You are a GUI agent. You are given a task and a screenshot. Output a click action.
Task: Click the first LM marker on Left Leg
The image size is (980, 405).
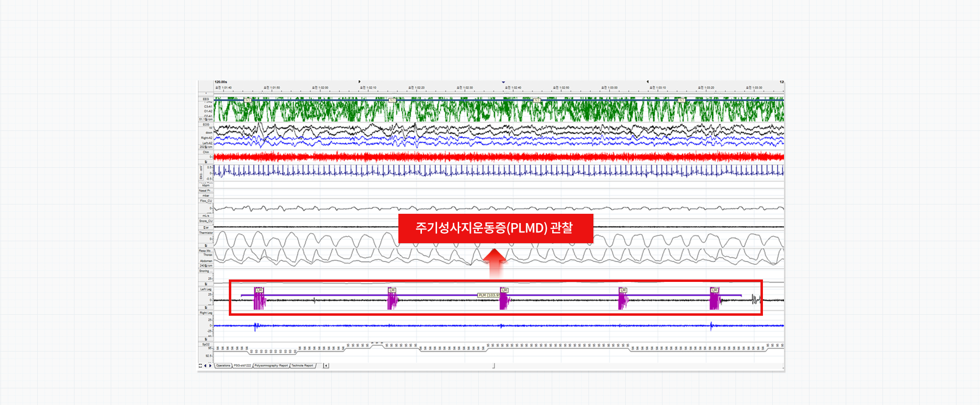(259, 290)
